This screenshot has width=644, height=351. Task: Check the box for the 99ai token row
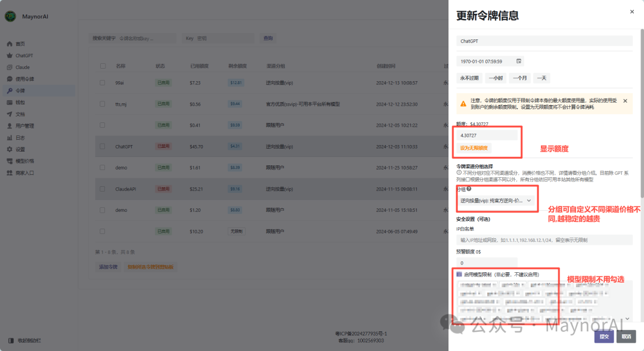click(103, 83)
